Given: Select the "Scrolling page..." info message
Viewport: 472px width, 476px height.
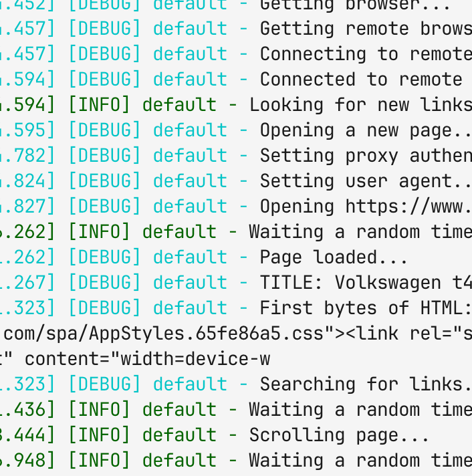Looking at the screenshot, I should click(x=339, y=436).
